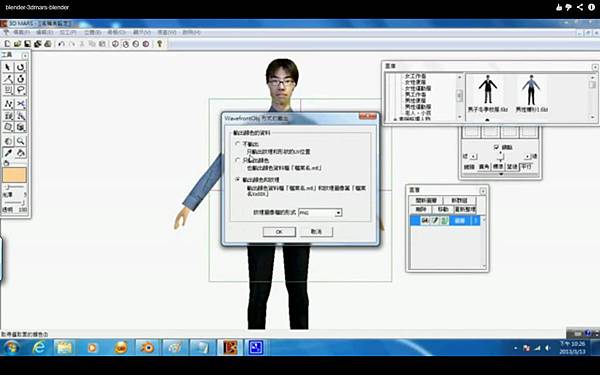Select the flat plane primitive tool
600x375 pixels.
(8, 127)
